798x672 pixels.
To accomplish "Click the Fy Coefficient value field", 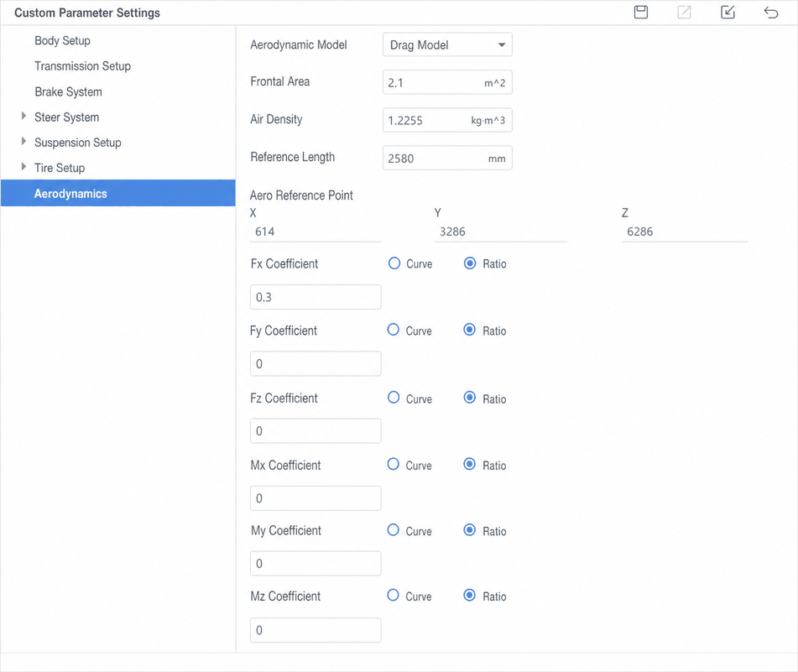I will pos(316,364).
